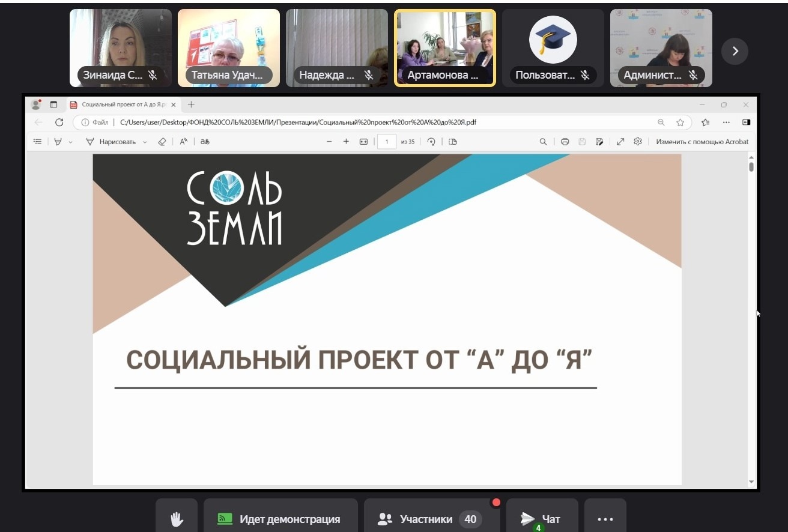Enter full screen PDF view
This screenshot has width=788, height=532.
pyautogui.click(x=620, y=142)
